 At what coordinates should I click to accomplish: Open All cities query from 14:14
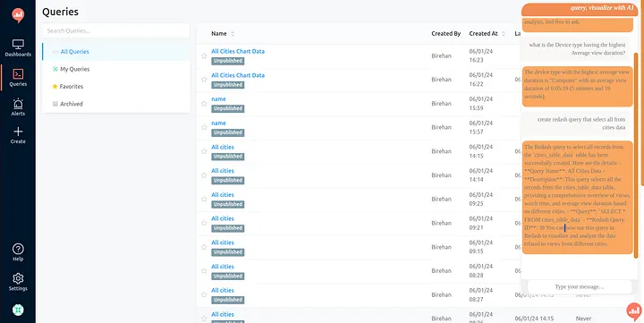[x=223, y=171]
